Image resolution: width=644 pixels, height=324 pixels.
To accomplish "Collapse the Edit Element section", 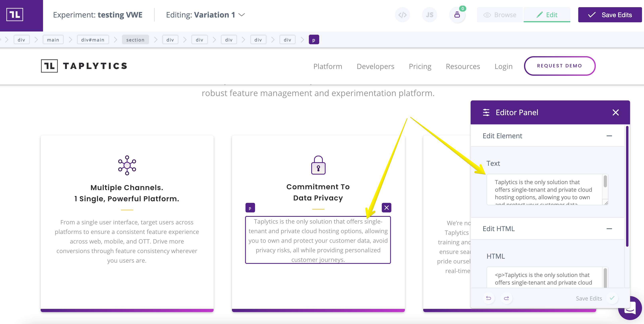I will tap(609, 136).
